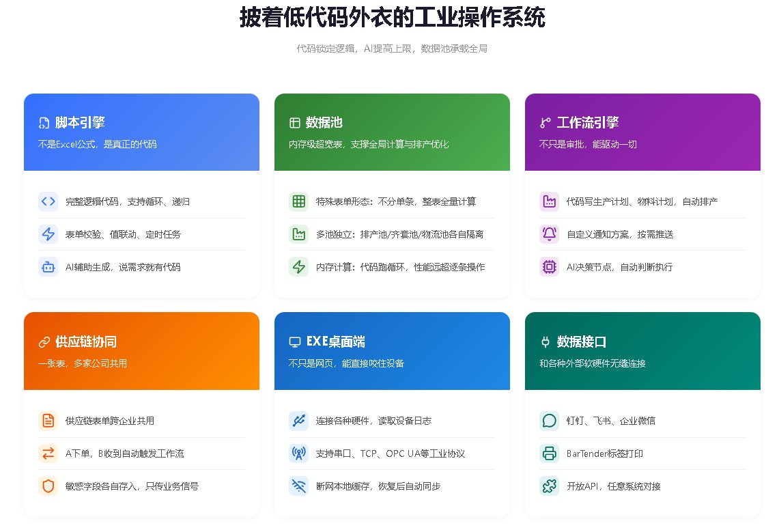Screen dimensions: 779x532
Task: Click the script icon beside 脚本引擎 heading
Action: coord(44,123)
